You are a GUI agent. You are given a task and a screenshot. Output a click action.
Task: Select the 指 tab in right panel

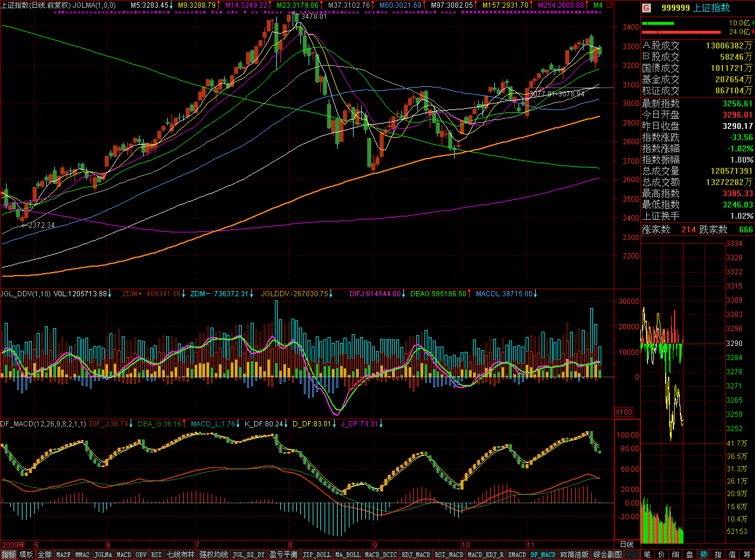point(718,555)
